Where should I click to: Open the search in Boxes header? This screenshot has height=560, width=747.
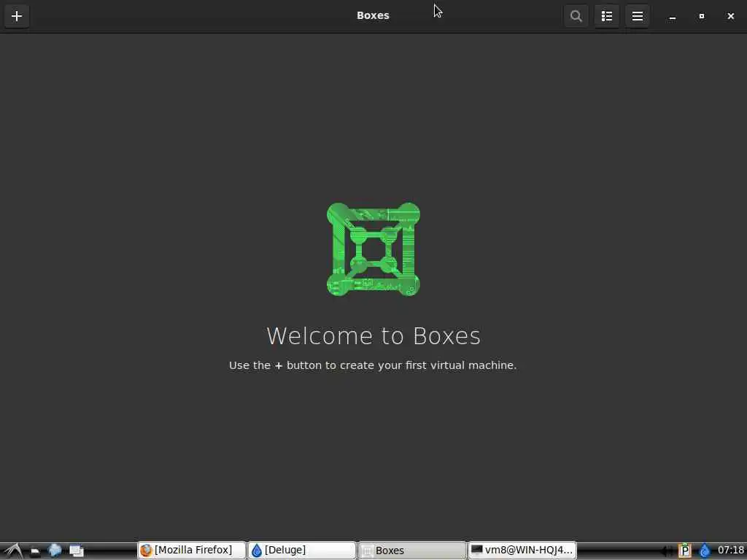pyautogui.click(x=576, y=16)
